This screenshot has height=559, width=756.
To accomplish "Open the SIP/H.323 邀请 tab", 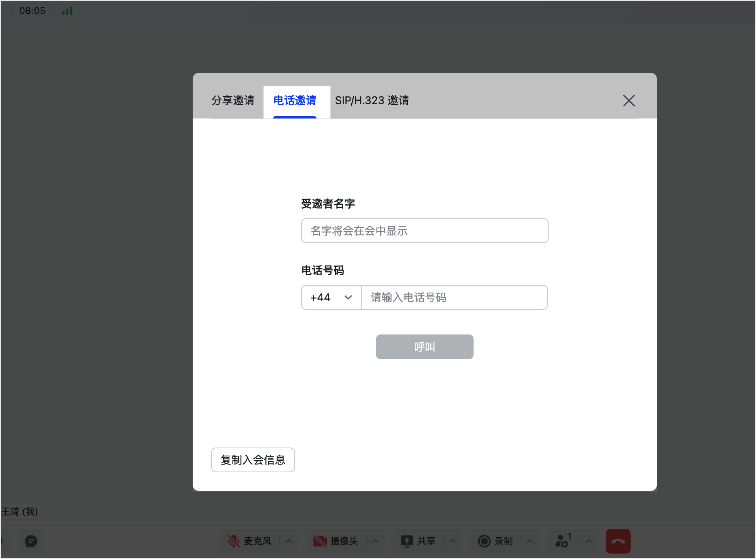I will [x=372, y=101].
